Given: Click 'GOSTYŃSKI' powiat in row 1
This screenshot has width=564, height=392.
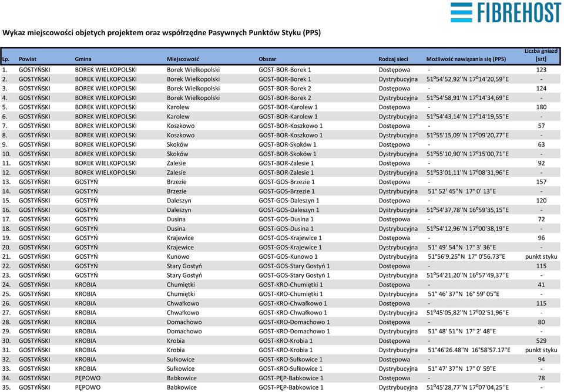Looking at the screenshot, I should 35,70.
